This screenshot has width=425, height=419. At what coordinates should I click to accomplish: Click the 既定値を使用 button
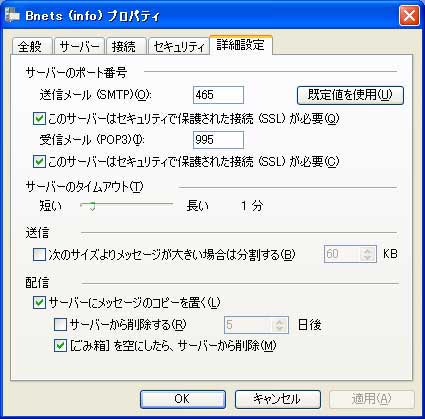pyautogui.click(x=350, y=95)
